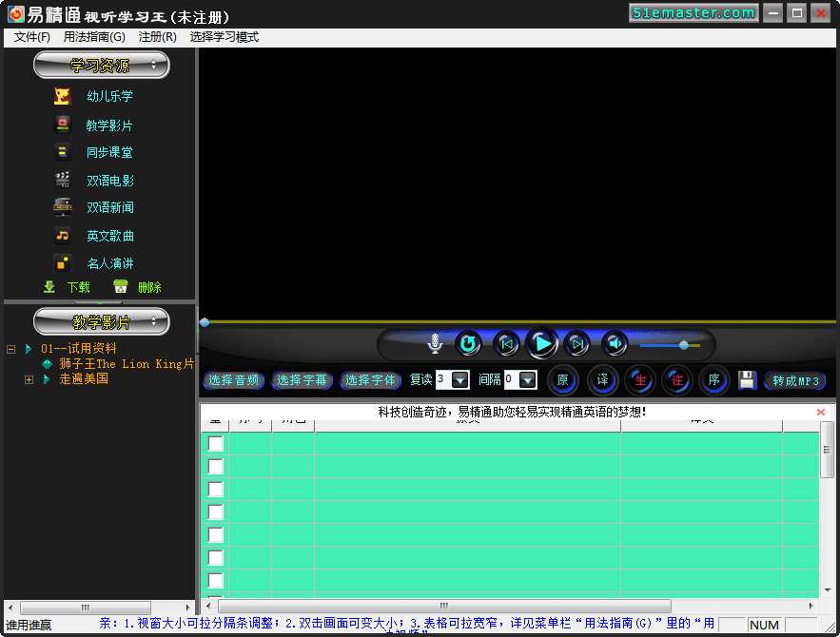Click the 删除 recycle bin icon

pyautogui.click(x=121, y=287)
